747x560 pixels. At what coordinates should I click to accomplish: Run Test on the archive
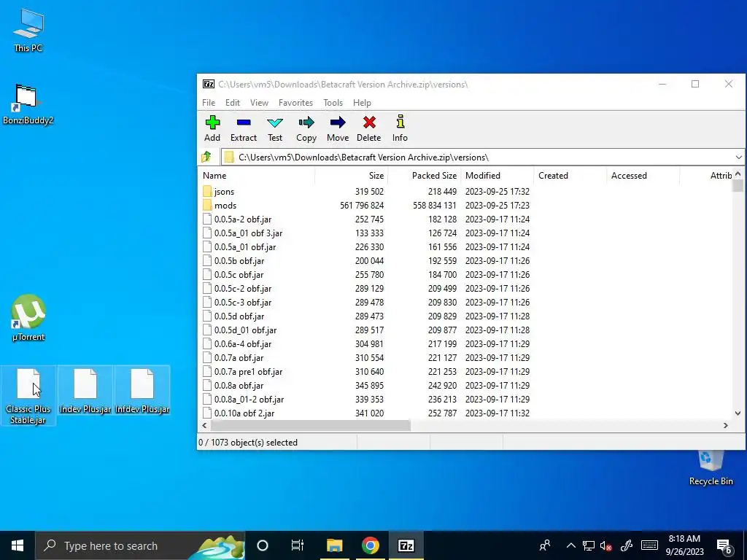click(275, 128)
